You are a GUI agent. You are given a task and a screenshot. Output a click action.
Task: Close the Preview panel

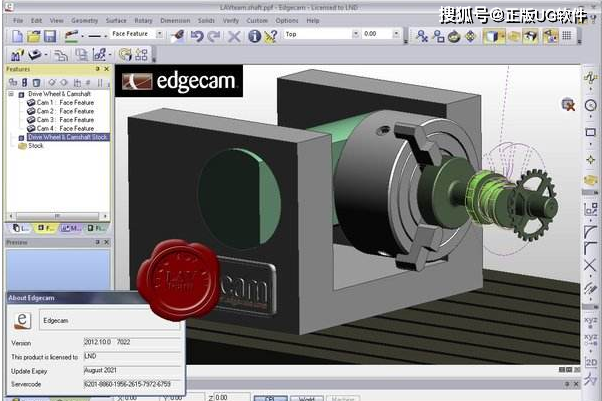tap(107, 242)
